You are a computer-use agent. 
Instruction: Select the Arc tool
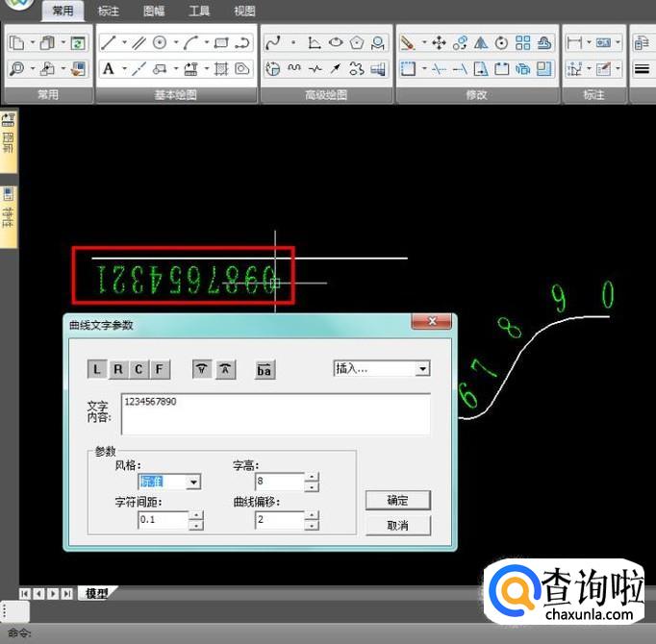tap(190, 42)
